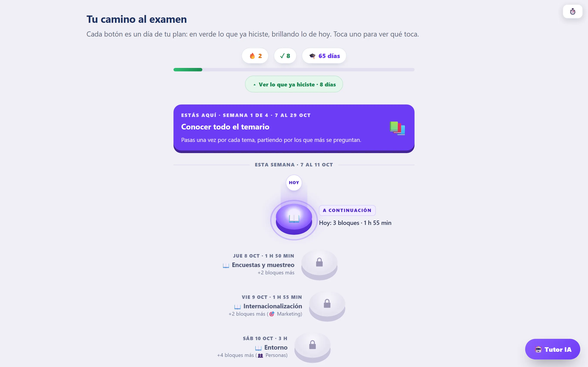
Task: Click the flame streak counter
Action: (255, 56)
